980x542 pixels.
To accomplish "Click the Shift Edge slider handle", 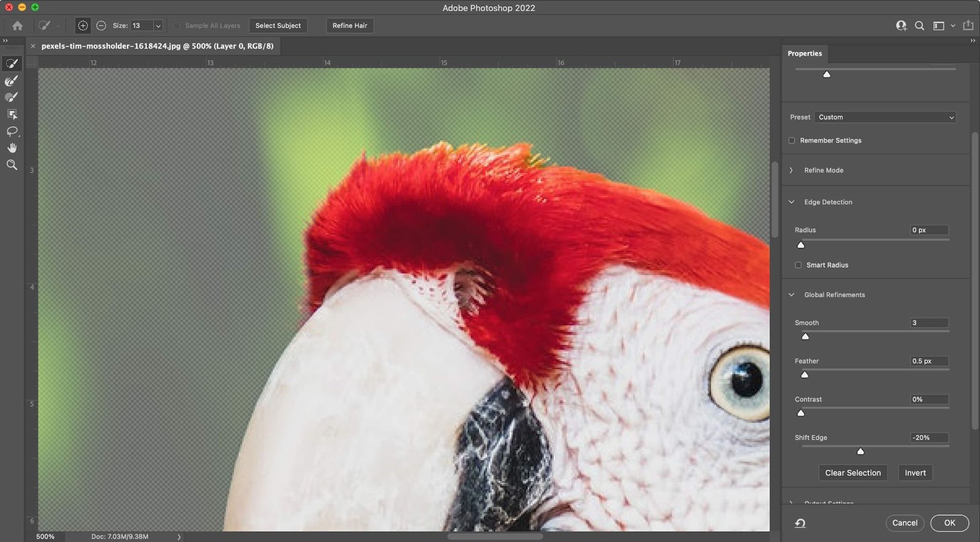I will (861, 451).
